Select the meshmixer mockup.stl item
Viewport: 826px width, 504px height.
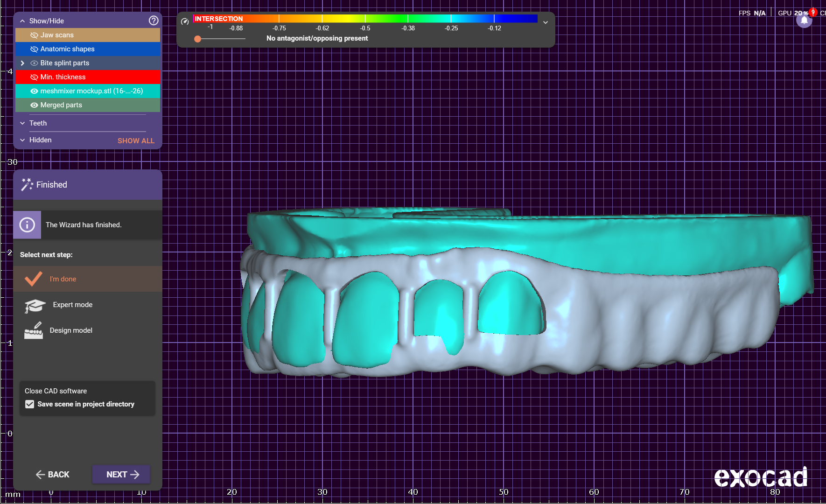[x=91, y=91]
